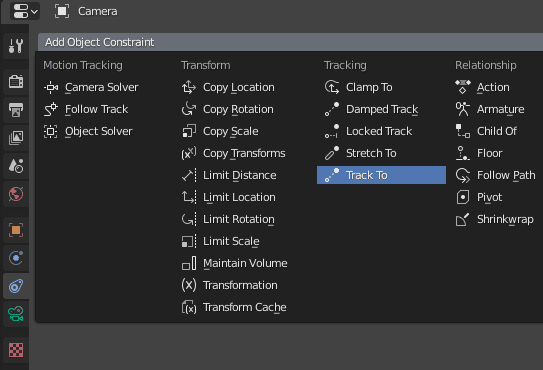
Task: Add a Copy Transforms constraint
Action: coord(234,153)
